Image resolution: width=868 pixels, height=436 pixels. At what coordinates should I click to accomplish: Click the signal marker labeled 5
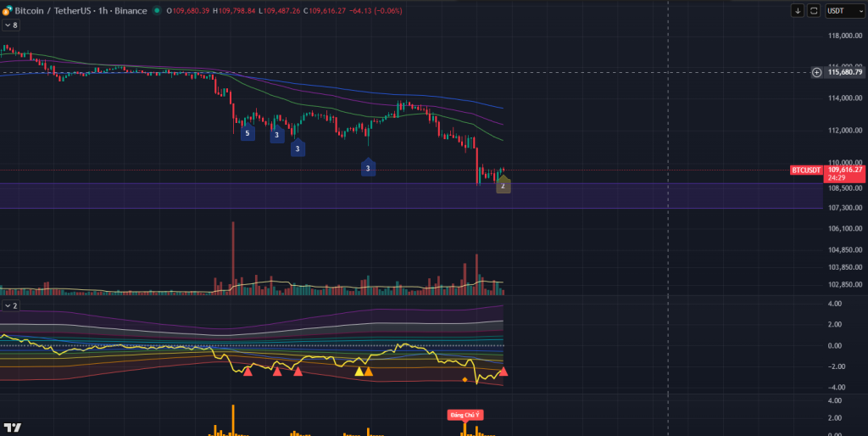pos(248,133)
